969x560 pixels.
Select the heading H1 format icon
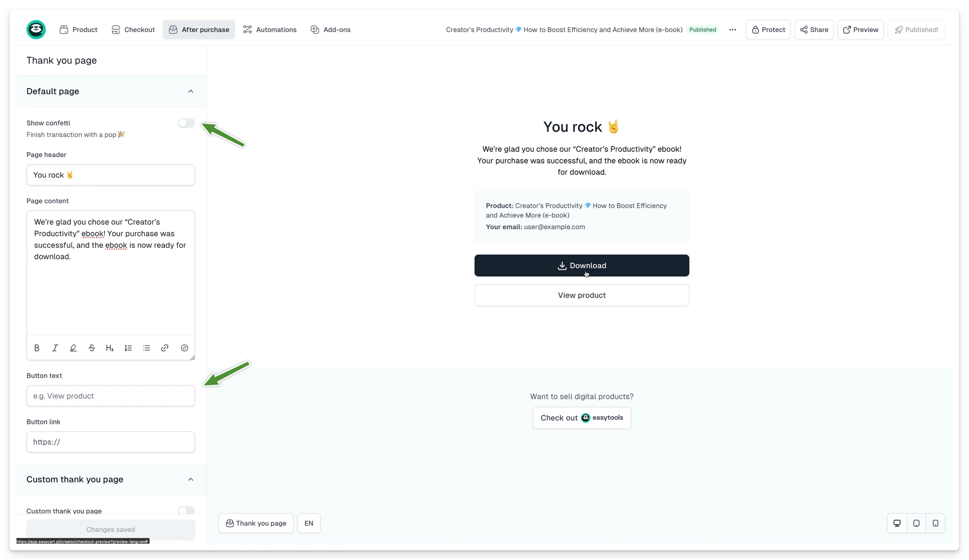pyautogui.click(x=110, y=348)
